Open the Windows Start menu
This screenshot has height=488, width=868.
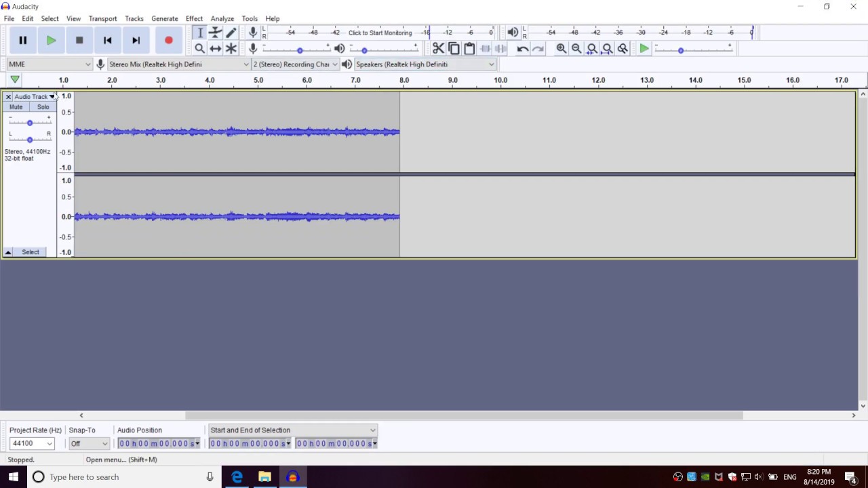pyautogui.click(x=14, y=476)
